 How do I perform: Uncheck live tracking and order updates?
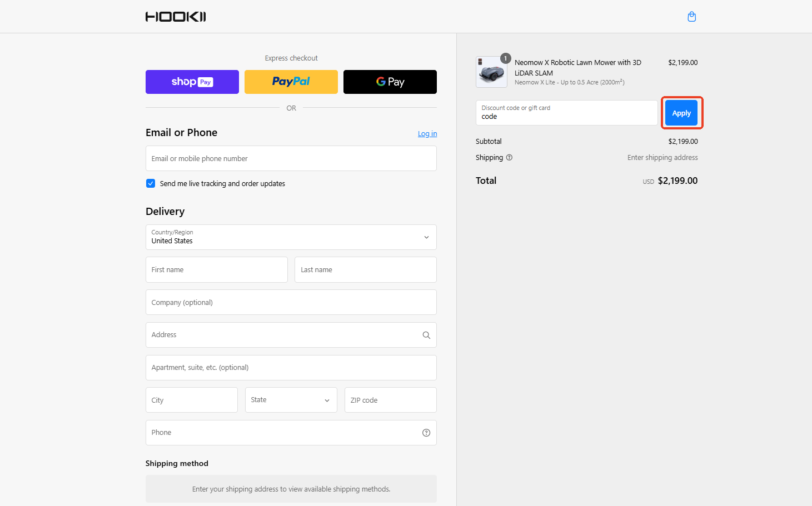pyautogui.click(x=151, y=183)
